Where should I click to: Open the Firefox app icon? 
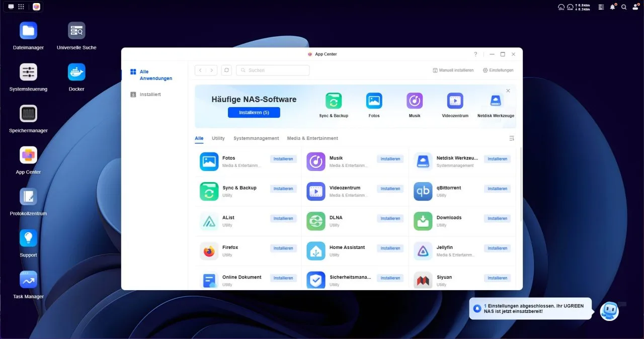coord(209,251)
